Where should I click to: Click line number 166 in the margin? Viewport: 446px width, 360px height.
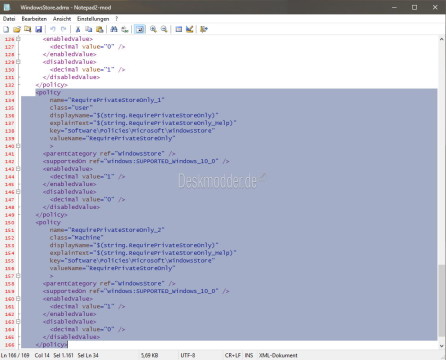click(10, 345)
